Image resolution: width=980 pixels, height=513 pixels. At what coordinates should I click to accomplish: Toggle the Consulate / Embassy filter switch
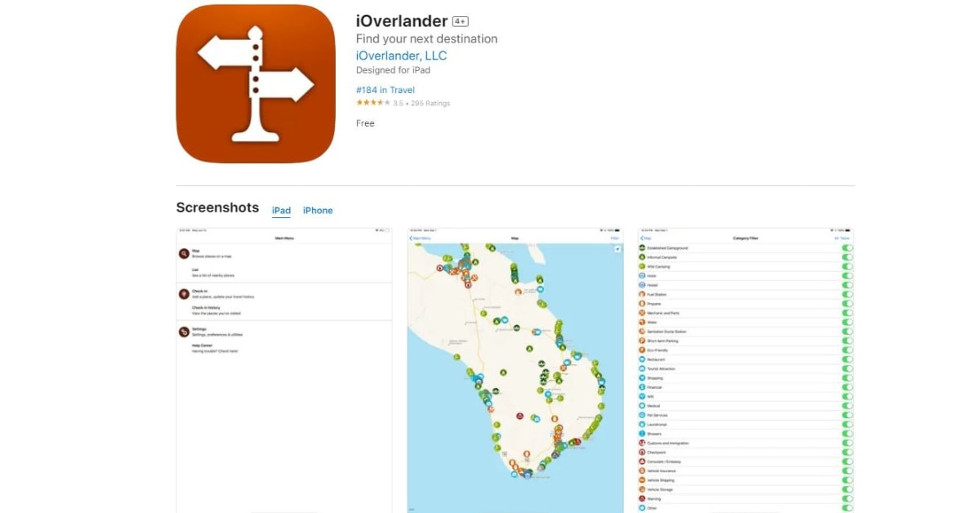click(x=847, y=462)
